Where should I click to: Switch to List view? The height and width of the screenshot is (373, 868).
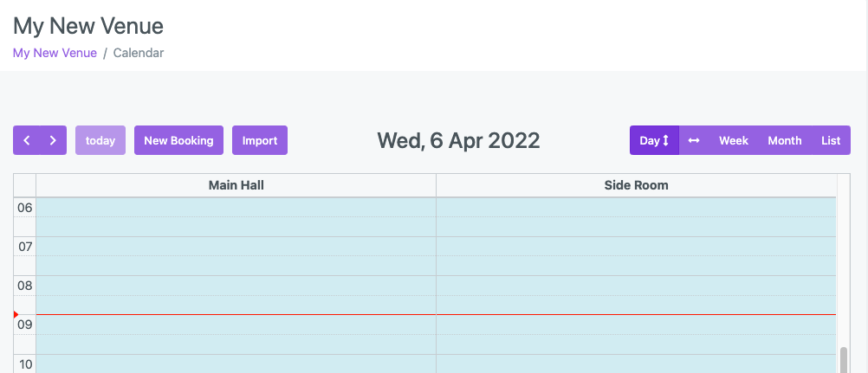click(830, 140)
